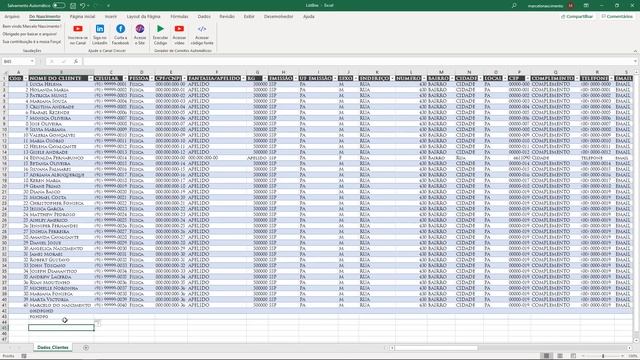Image resolution: width=640 pixels, height=360 pixels.
Task: Click the zoom in plus button
Action: tap(623, 356)
